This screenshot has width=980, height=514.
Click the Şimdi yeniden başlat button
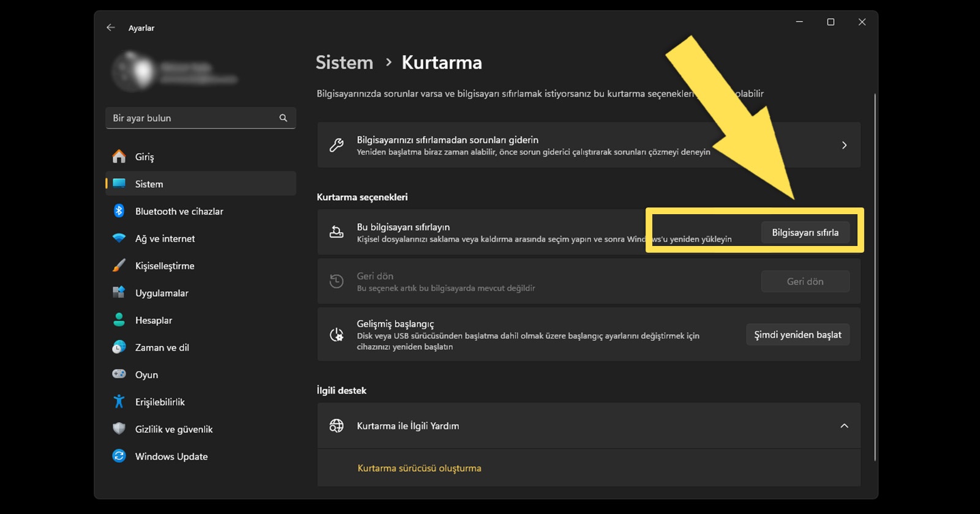point(797,335)
